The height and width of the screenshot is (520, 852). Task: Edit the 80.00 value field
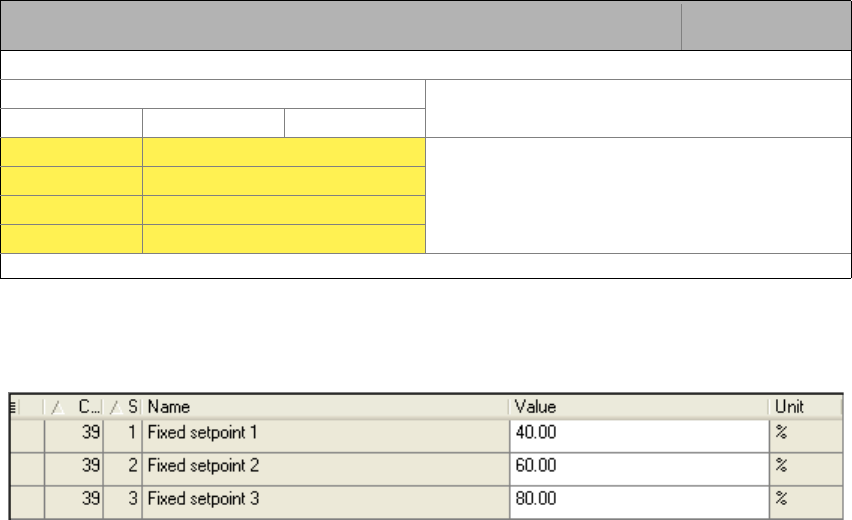coord(640,502)
